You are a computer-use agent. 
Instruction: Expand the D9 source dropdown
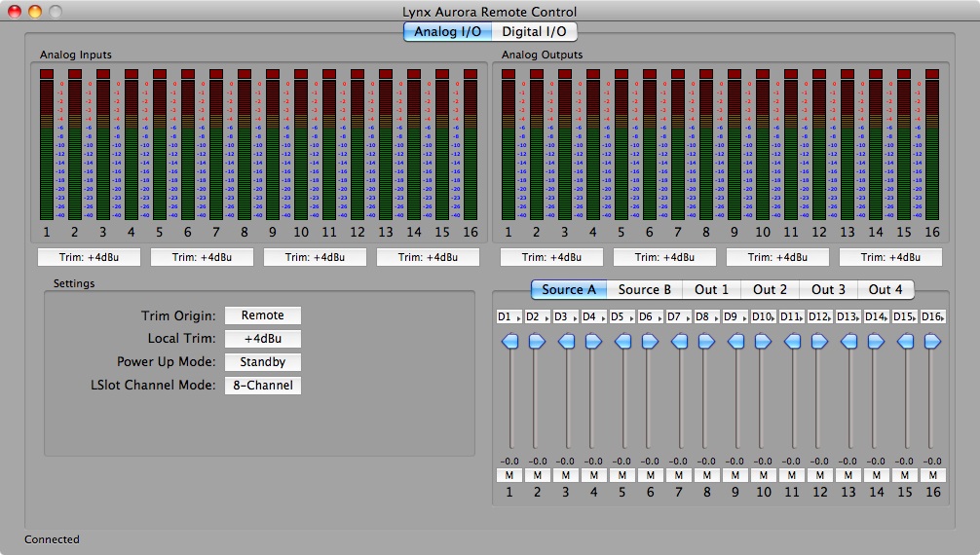(x=735, y=316)
